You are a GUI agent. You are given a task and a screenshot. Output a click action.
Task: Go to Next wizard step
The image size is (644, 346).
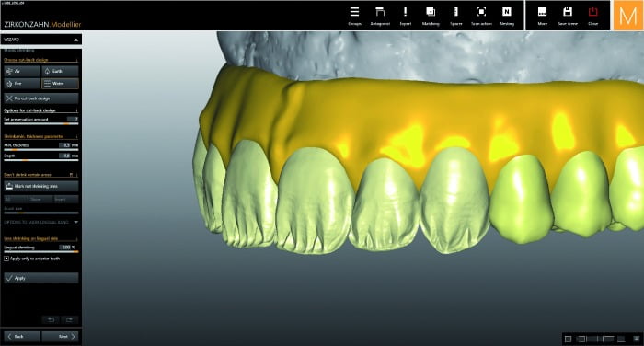[x=60, y=337]
